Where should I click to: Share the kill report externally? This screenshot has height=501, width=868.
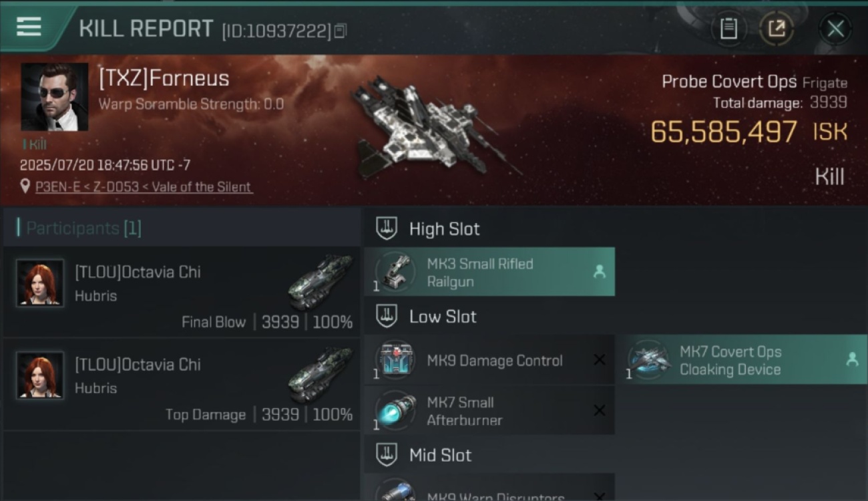(x=776, y=29)
